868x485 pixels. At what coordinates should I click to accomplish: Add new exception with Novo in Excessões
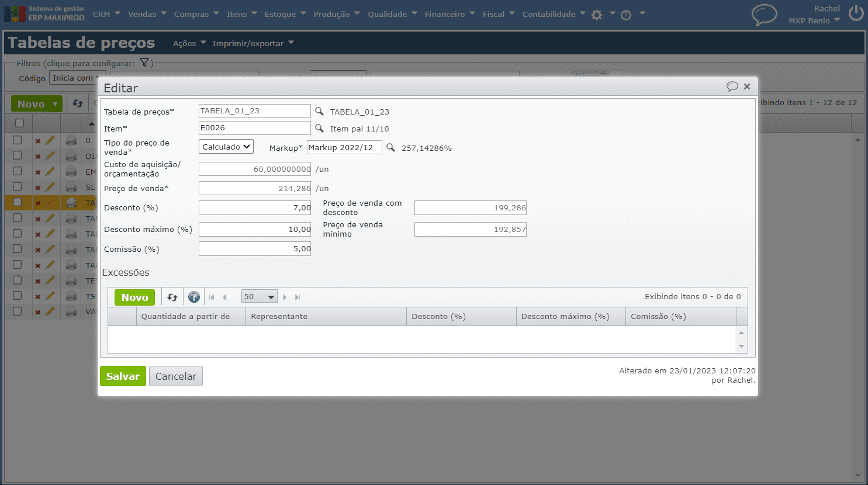(135, 297)
